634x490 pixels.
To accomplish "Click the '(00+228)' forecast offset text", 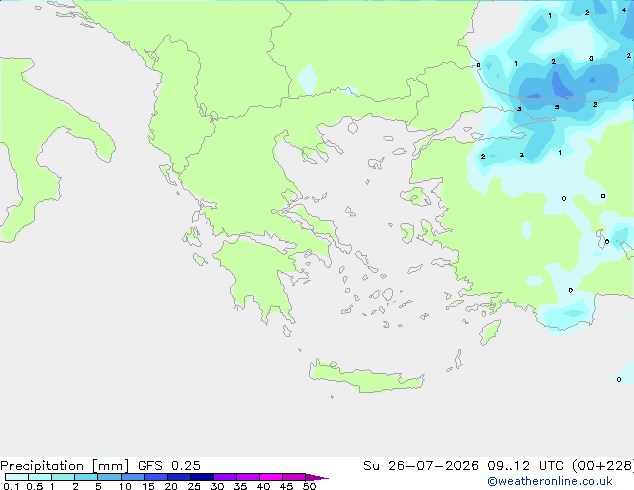I will point(603,466).
